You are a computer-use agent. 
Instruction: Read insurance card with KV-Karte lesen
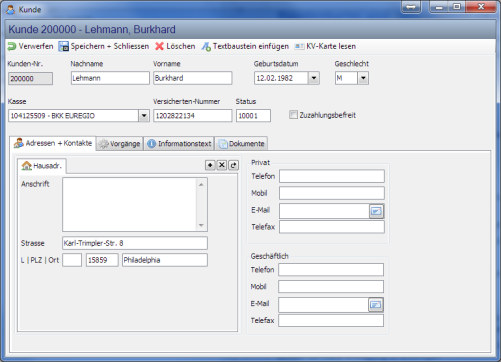point(325,46)
